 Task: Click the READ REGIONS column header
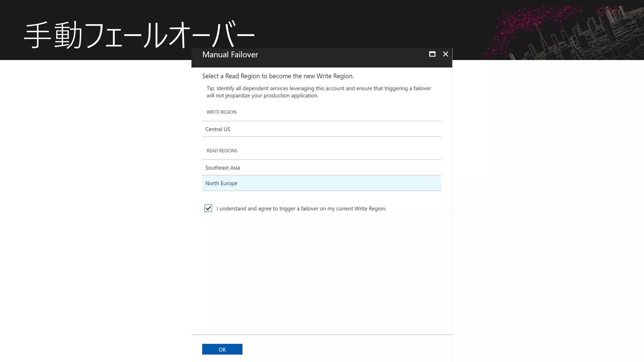tap(222, 151)
